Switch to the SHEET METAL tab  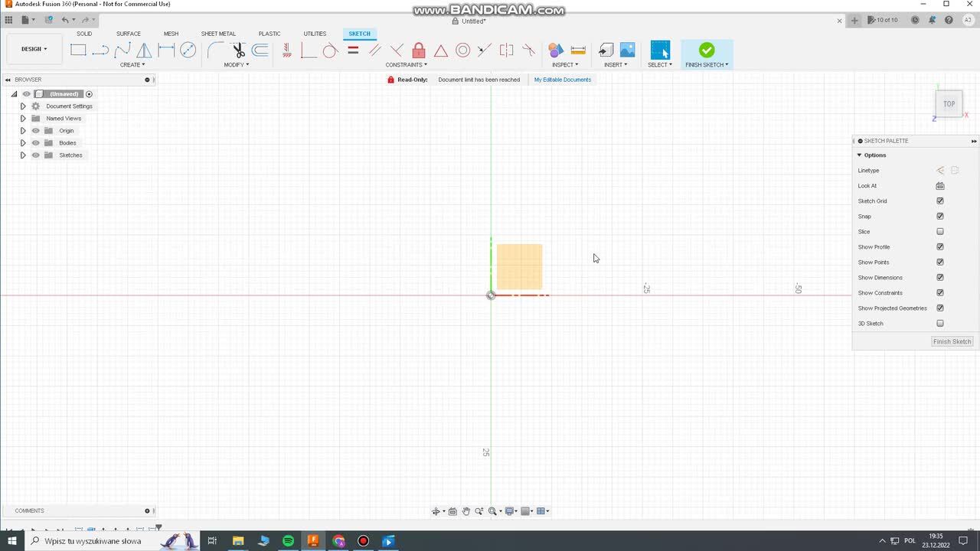[218, 34]
